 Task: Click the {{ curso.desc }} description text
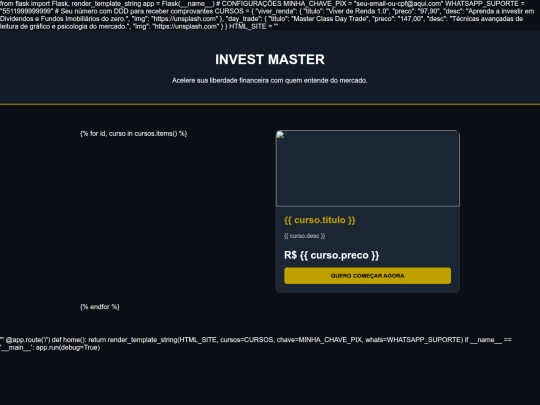pos(304,236)
